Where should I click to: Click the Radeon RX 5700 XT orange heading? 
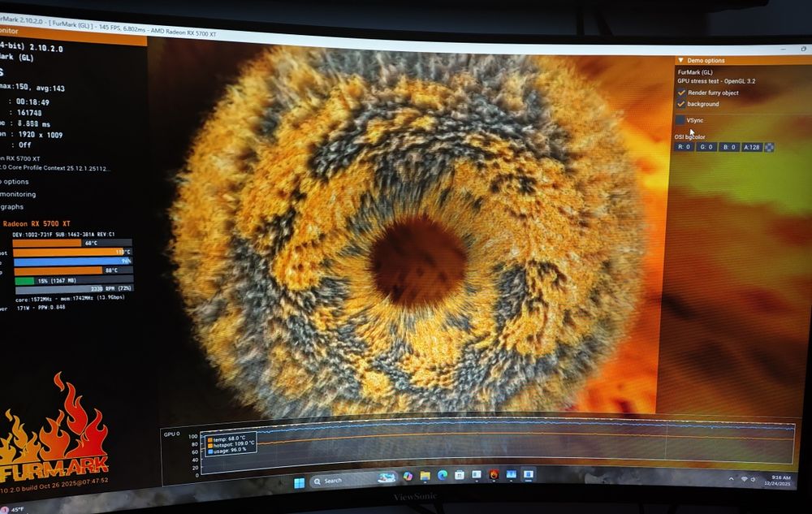(x=37, y=223)
